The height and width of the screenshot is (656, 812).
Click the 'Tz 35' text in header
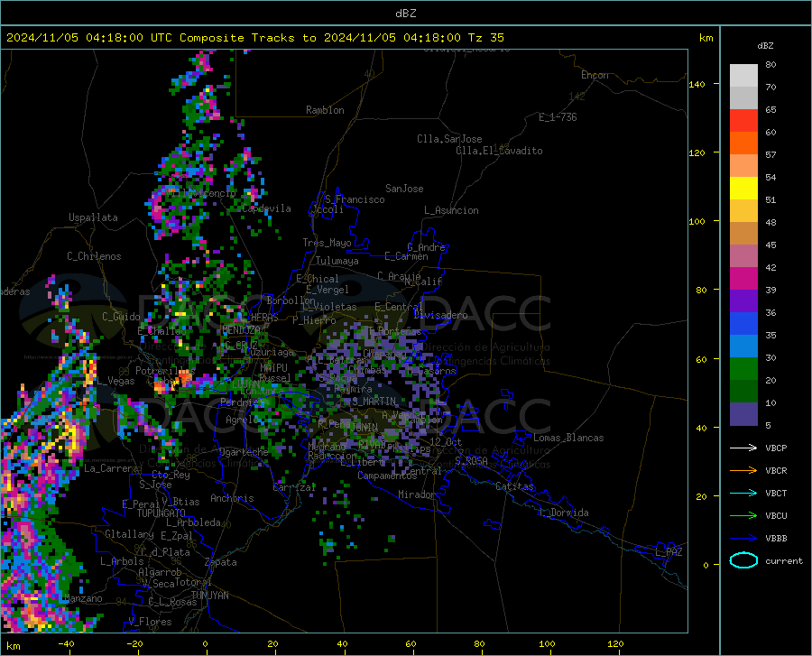click(486, 38)
